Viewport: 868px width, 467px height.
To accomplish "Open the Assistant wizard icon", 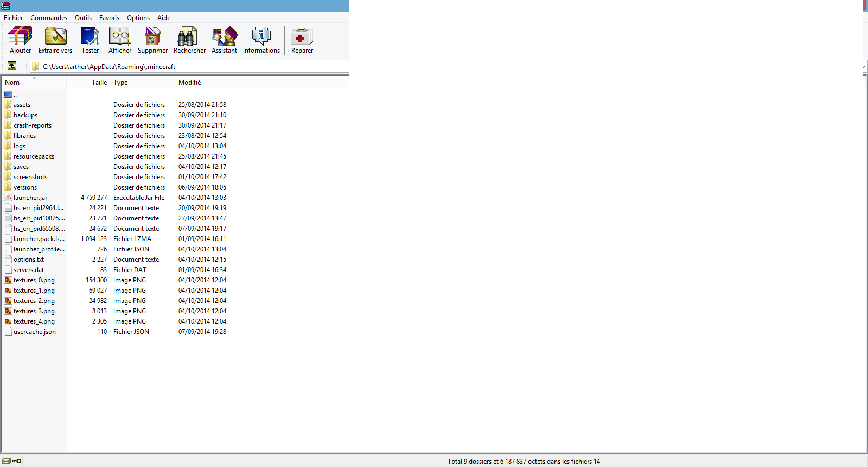I will pos(224,36).
